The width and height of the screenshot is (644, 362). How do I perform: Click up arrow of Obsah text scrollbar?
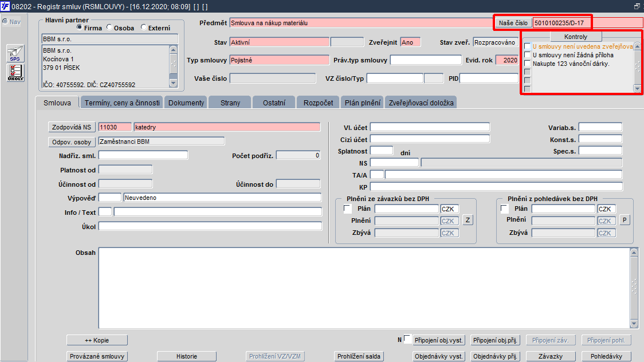point(634,252)
